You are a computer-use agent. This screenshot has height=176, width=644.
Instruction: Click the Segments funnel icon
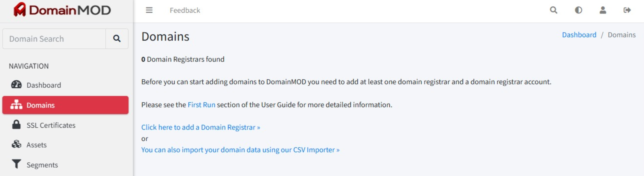click(16, 164)
